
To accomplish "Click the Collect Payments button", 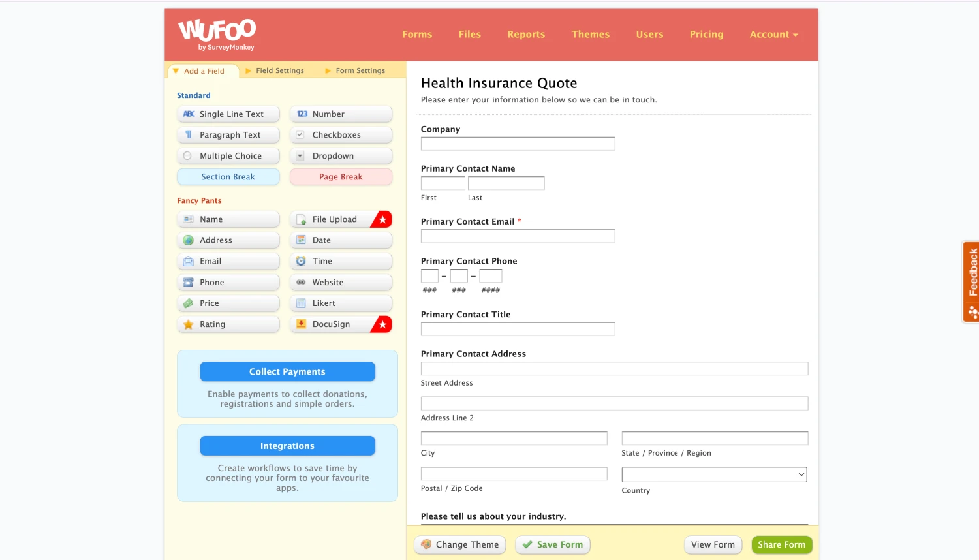I will pyautogui.click(x=287, y=372).
